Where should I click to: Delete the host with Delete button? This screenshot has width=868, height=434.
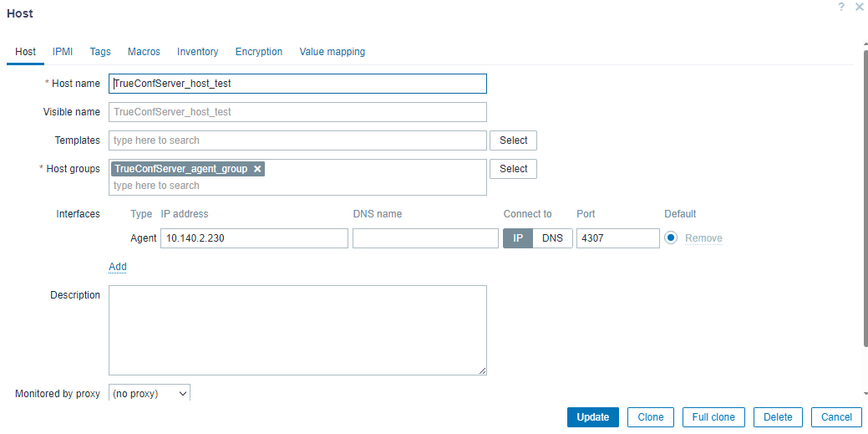click(x=778, y=417)
